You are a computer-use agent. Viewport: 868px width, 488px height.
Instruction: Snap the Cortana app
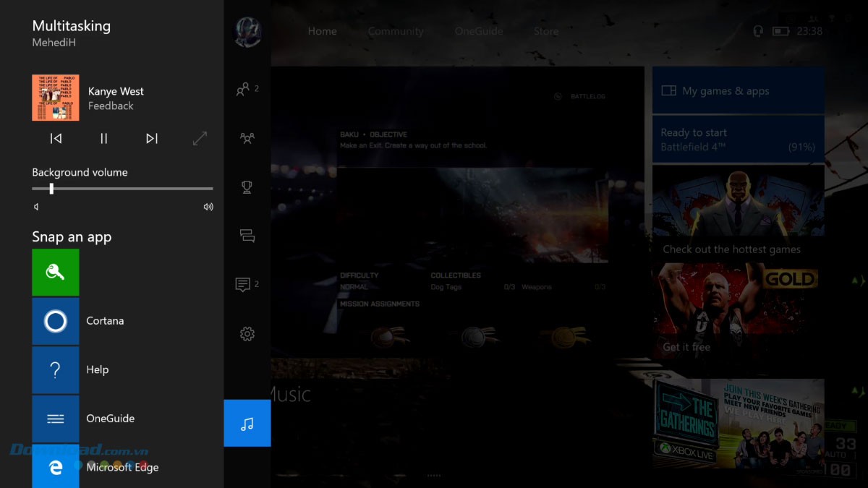pos(56,320)
